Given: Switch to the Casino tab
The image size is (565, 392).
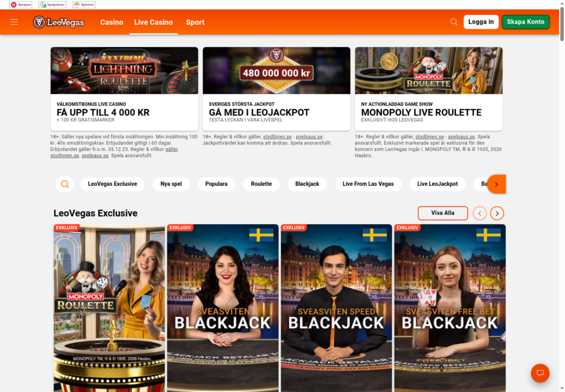Looking at the screenshot, I should [x=111, y=22].
